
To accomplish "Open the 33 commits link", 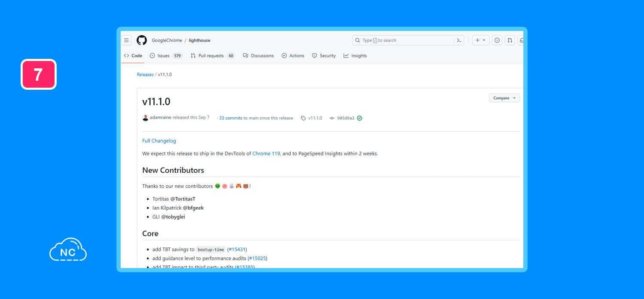I will (x=231, y=118).
